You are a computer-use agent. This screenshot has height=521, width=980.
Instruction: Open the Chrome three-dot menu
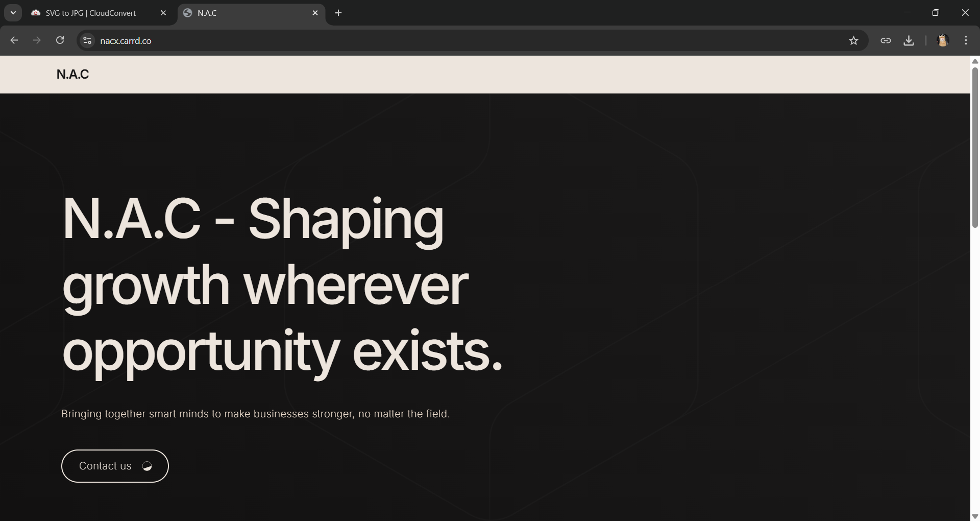tap(966, 40)
